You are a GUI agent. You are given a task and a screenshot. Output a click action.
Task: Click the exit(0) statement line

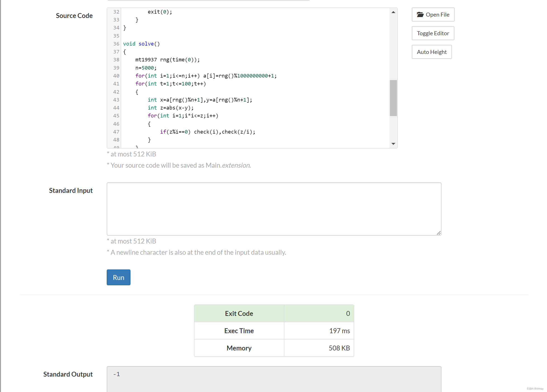(160, 12)
